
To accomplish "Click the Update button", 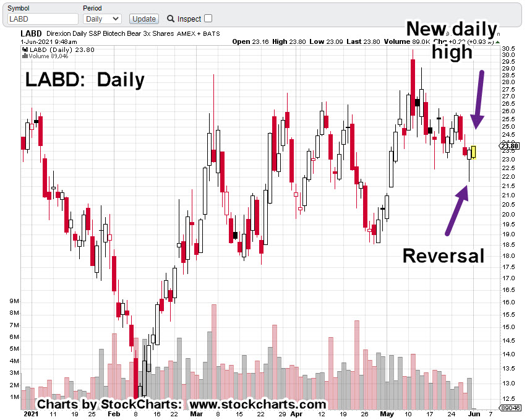I will click(x=144, y=19).
